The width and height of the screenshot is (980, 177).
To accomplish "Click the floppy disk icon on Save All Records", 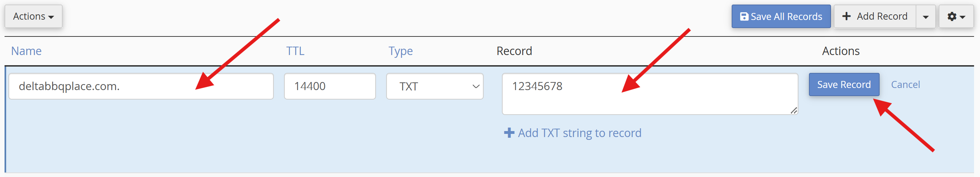I will 744,17.
